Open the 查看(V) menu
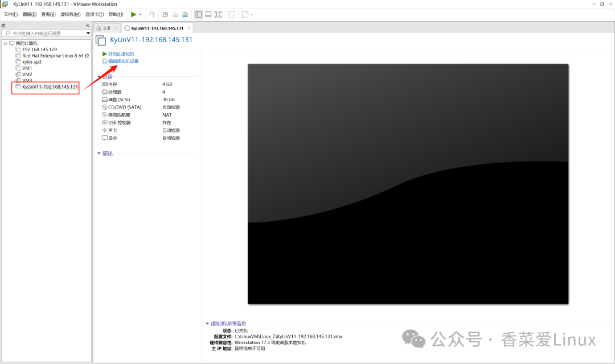 (48, 14)
